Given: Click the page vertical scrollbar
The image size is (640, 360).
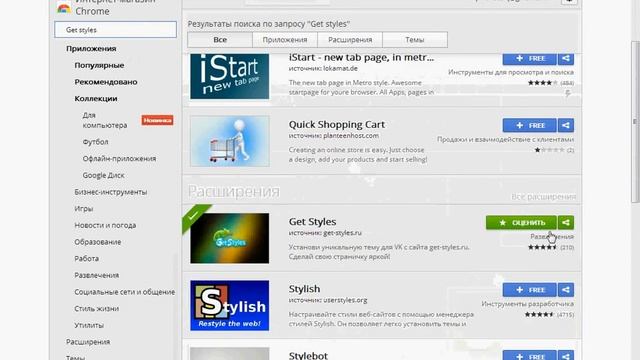Looking at the screenshot, I should coord(635,121).
